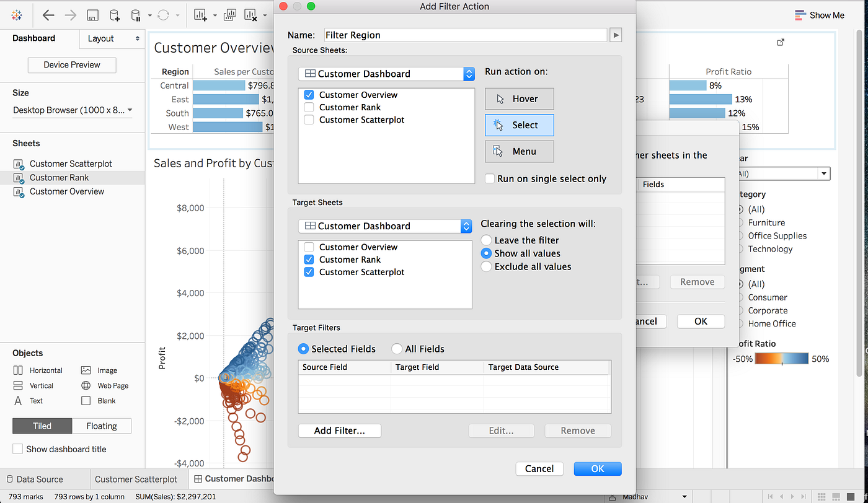Image resolution: width=868 pixels, height=503 pixels.
Task: Switch to the Layout pane tab
Action: 112,38
